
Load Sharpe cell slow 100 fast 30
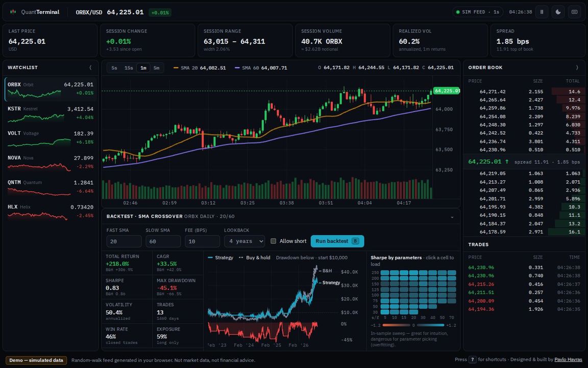423,295
